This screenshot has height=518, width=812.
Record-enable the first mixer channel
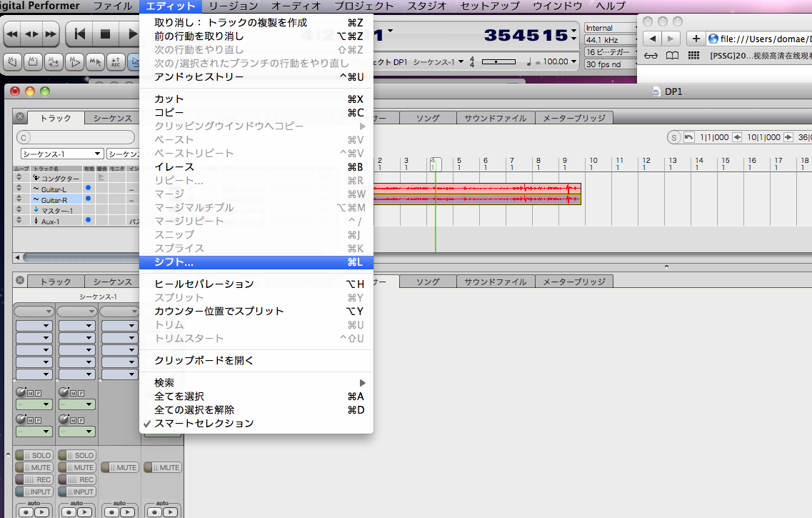tap(34, 479)
